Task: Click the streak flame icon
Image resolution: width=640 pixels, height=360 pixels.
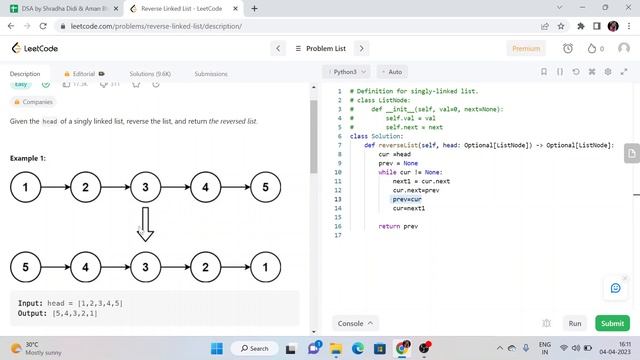Action: click(592, 49)
